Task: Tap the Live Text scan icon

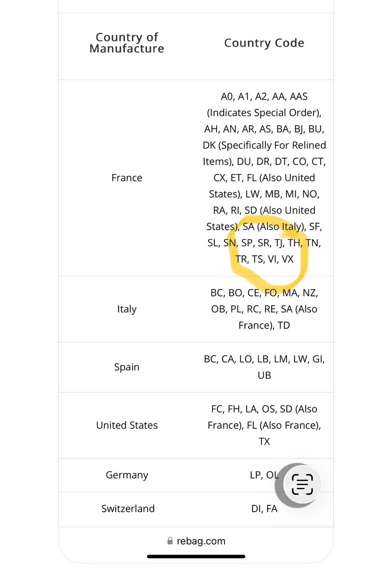Action: (302, 484)
